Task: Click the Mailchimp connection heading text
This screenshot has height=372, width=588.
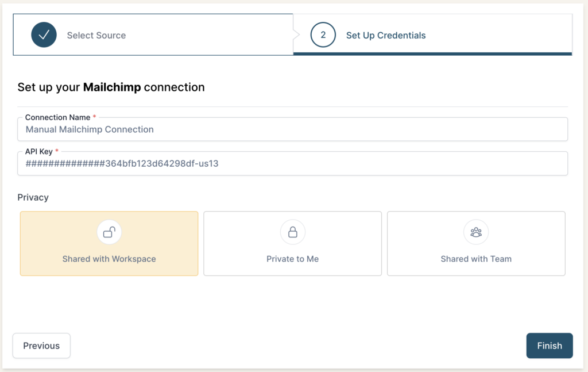Action: coord(111,87)
